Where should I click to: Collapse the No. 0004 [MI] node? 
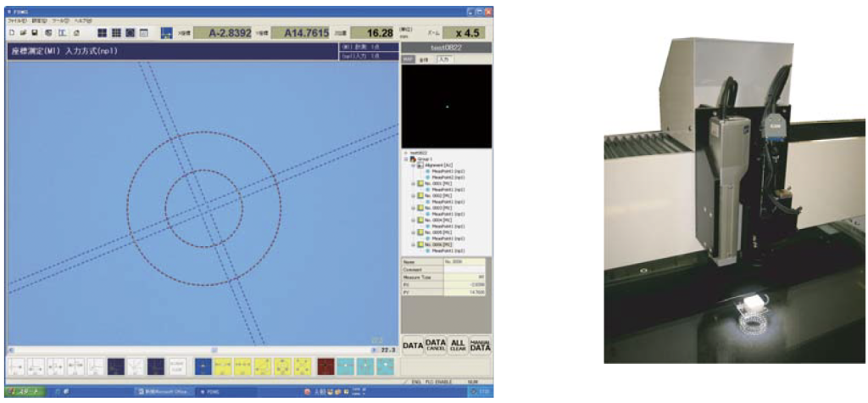(x=414, y=220)
